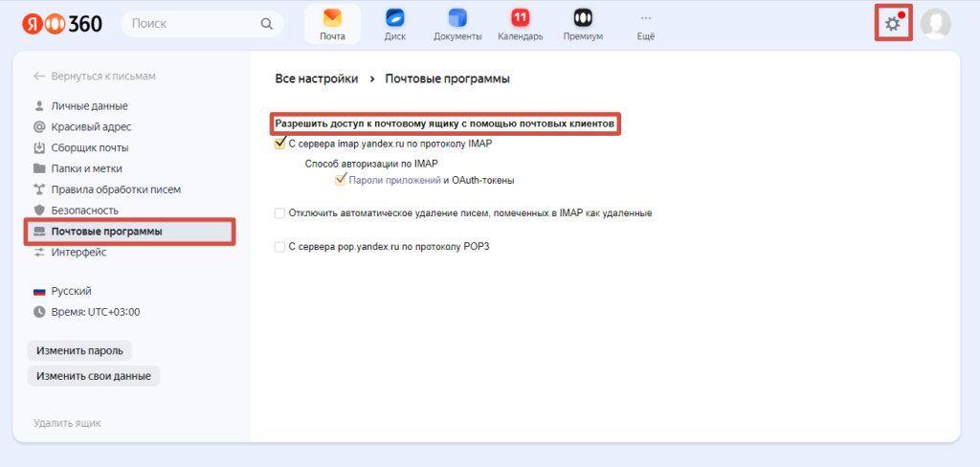
Task: Enable Отключить автоматическое удаление писем checkbox
Action: (x=280, y=213)
